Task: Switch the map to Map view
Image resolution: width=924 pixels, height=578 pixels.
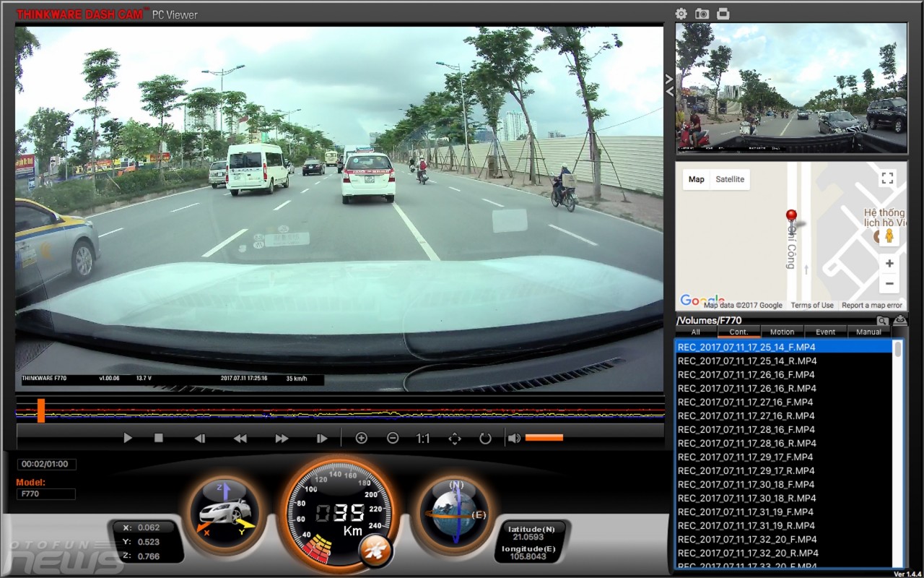Action: 697,179
